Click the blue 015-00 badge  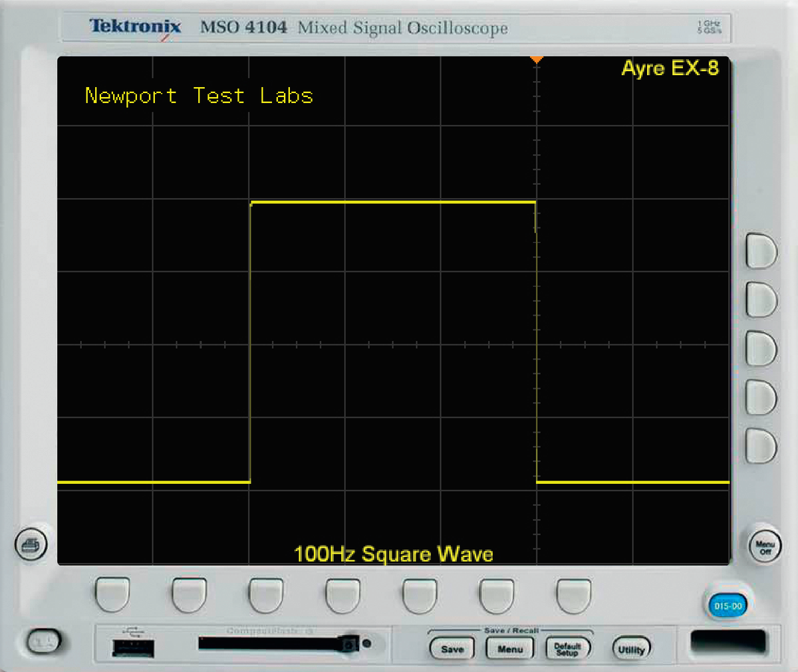728,606
